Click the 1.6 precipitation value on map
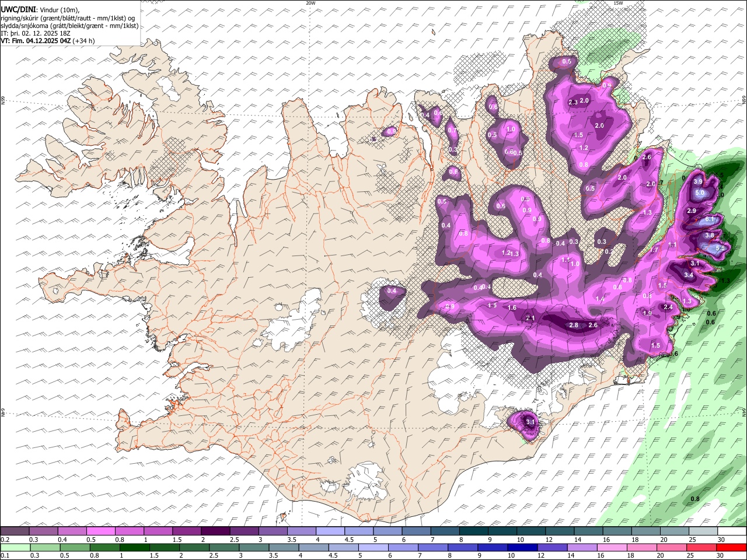This screenshot has width=747, height=560. click(x=512, y=308)
